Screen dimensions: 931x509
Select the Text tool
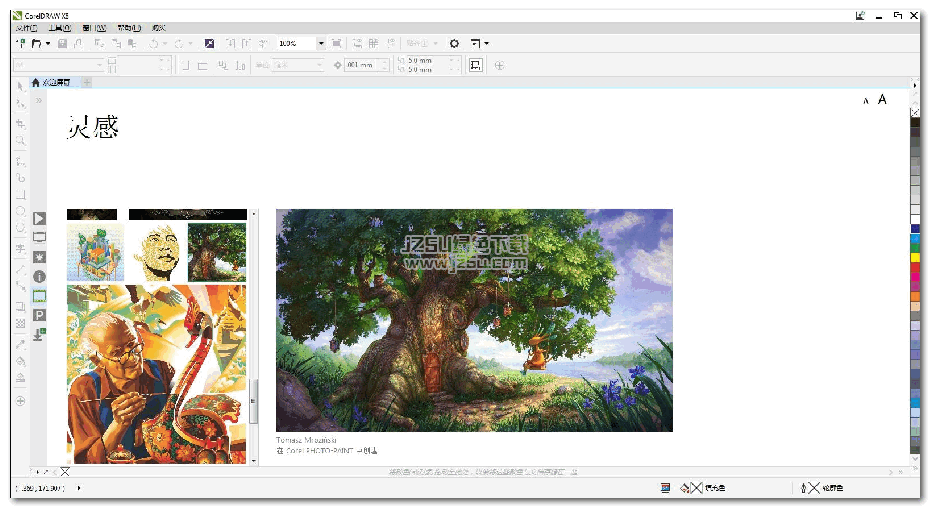point(20,249)
